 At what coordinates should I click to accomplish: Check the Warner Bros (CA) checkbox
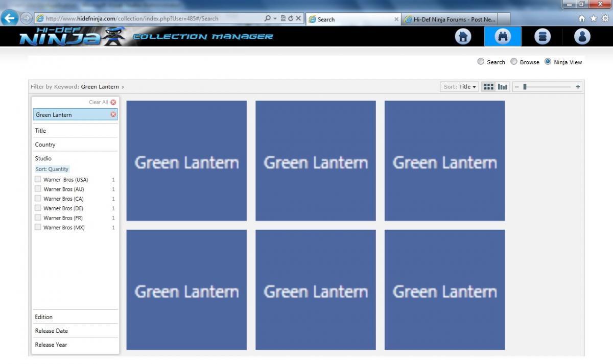click(x=38, y=199)
